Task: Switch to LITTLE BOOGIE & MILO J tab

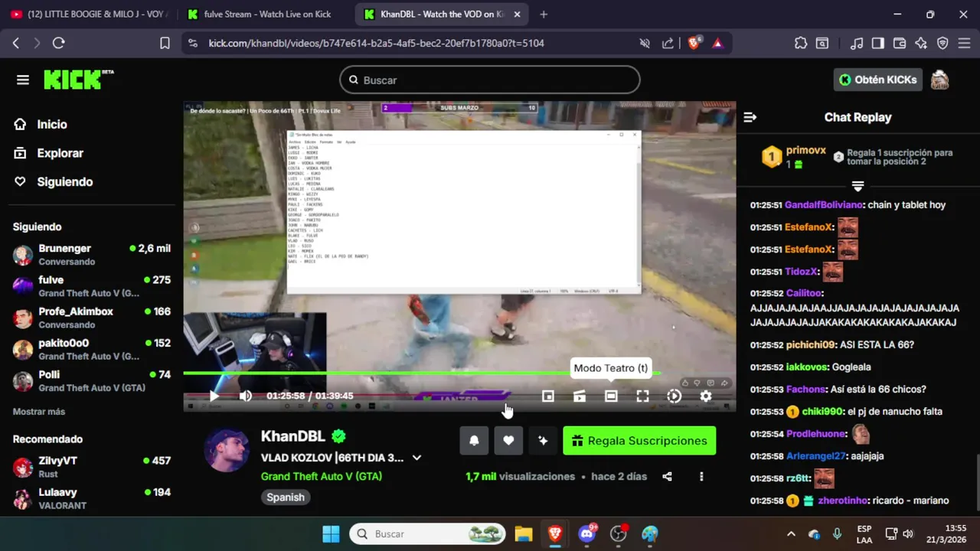Action: click(90, 14)
